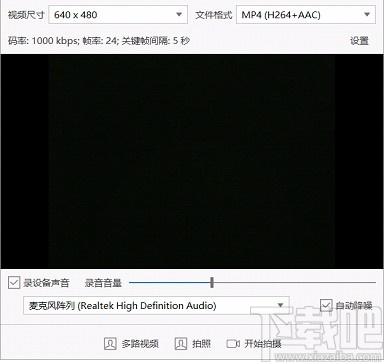Image resolution: width=385 pixels, height=362 pixels.
Task: Click the 录音音量 slider handle
Action: [x=212, y=283]
